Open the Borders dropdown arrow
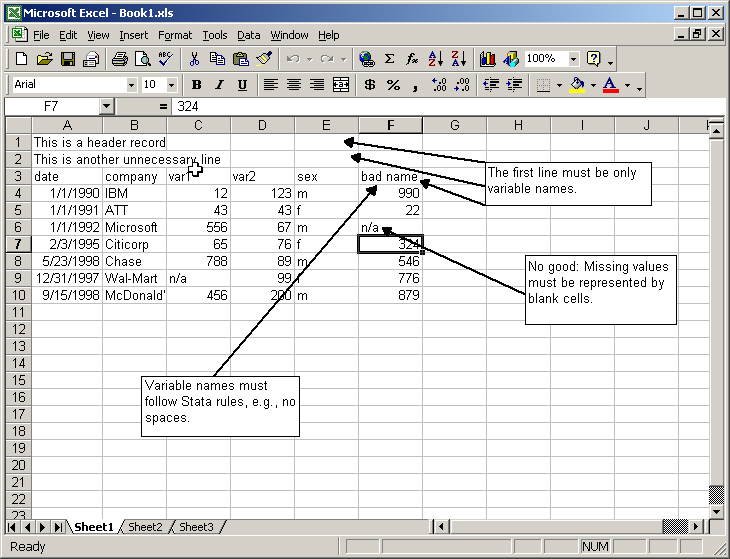 tap(559, 85)
